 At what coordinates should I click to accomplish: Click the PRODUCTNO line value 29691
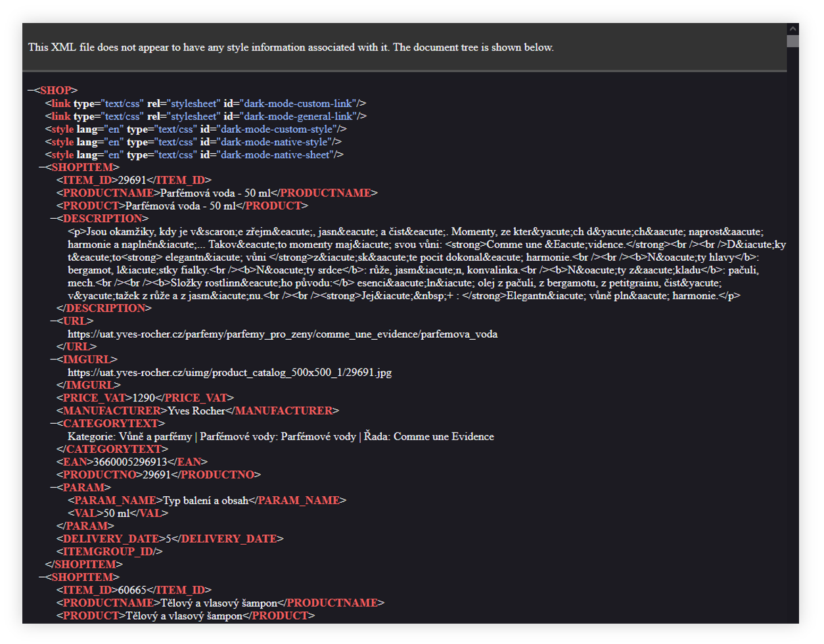[x=156, y=474]
